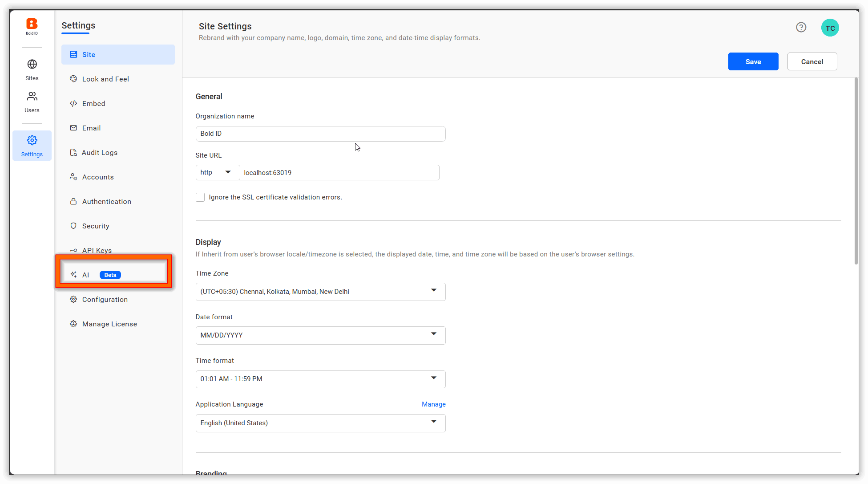
Task: Click the Settings heading text
Action: point(78,25)
